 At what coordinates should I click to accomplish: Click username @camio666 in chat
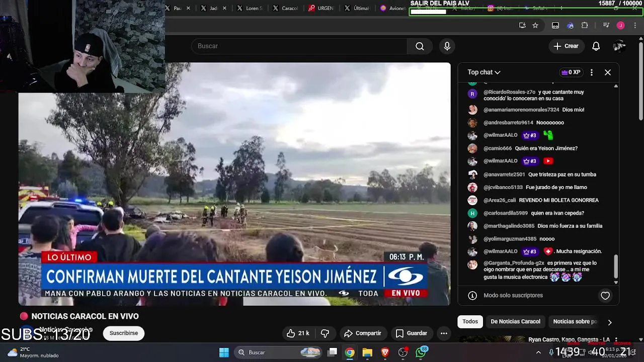498,148
